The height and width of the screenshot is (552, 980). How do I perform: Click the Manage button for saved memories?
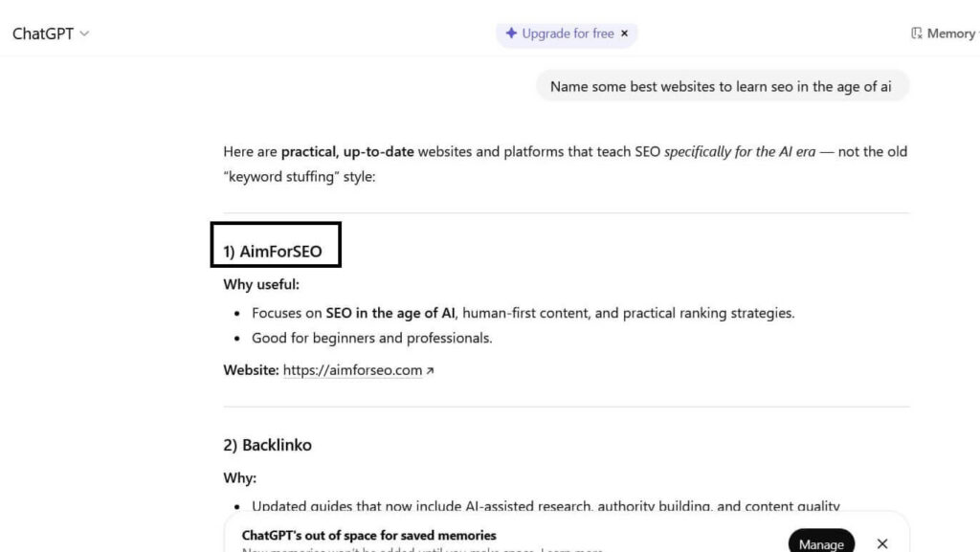821,543
